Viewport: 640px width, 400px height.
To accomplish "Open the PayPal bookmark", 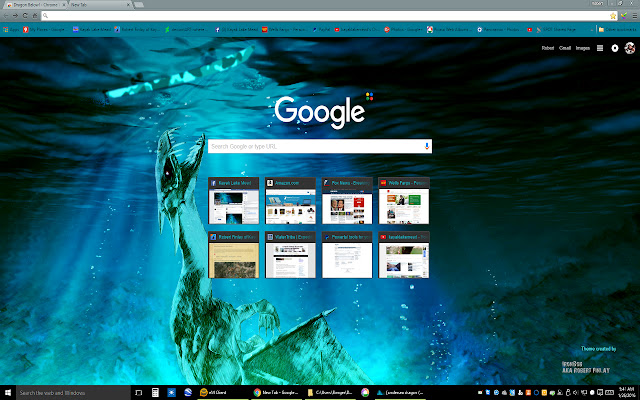I will tap(323, 29).
